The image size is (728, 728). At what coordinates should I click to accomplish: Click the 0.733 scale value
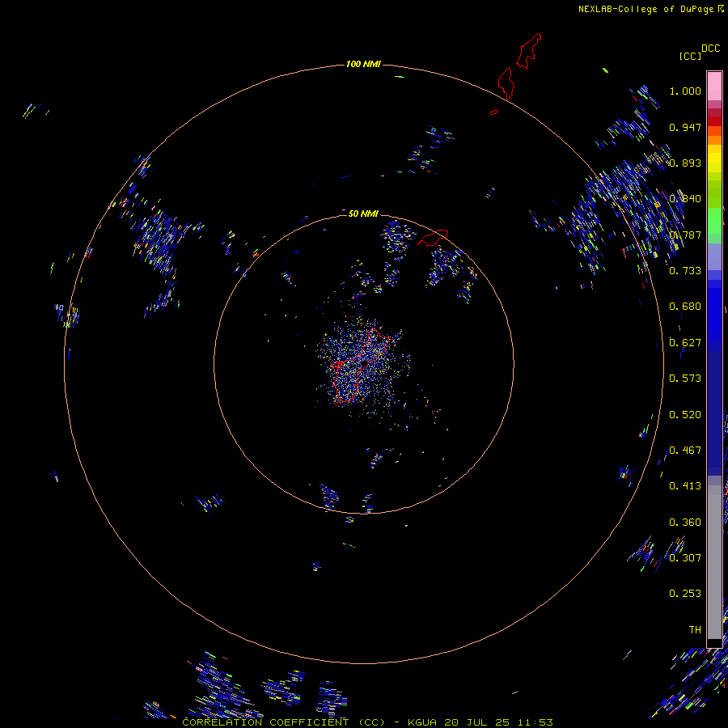(x=685, y=271)
